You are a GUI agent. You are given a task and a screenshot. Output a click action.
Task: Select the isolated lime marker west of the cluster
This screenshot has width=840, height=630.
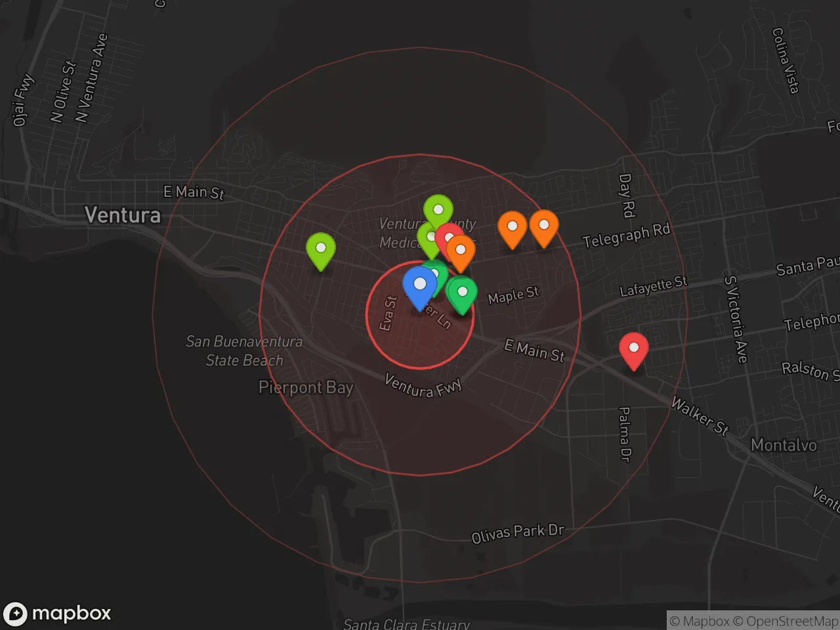click(x=321, y=249)
